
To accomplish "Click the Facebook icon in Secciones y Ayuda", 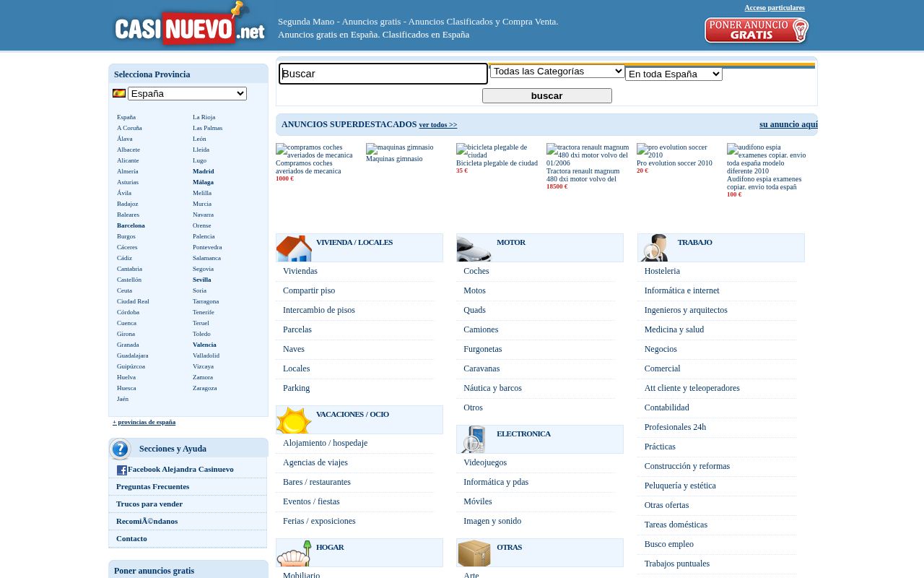I will [x=121, y=470].
